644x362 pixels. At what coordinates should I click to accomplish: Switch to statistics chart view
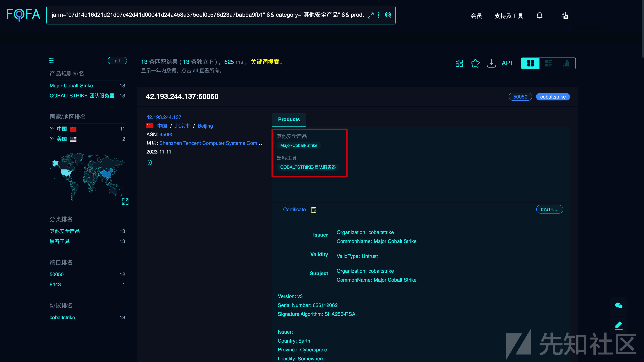coord(566,63)
